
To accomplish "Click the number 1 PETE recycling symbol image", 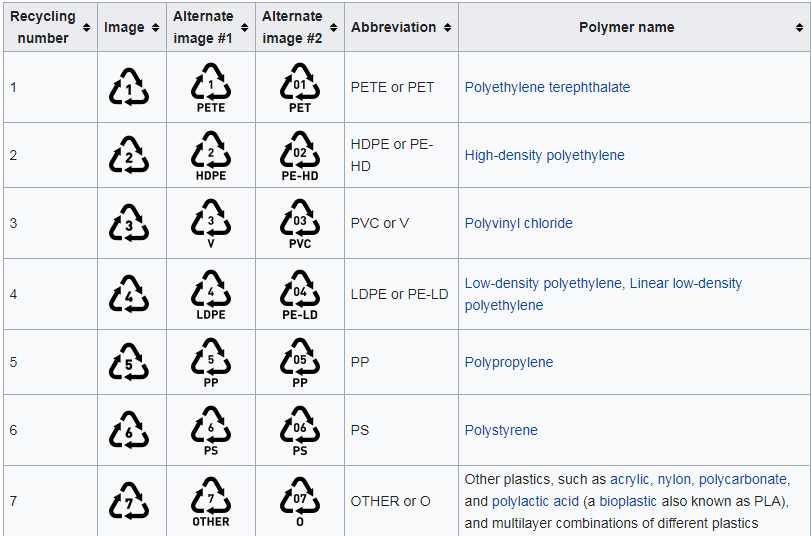I will pos(211,87).
